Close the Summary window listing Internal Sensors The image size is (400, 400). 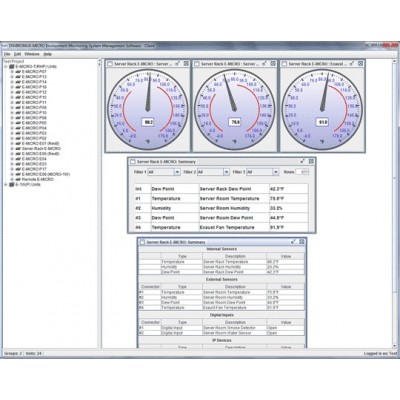[302, 242]
